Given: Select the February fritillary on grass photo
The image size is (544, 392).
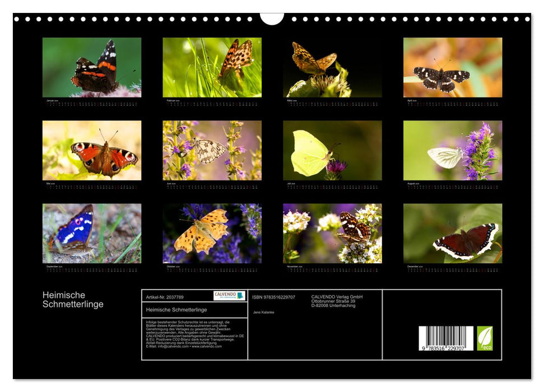Looking at the screenshot, I should pyautogui.click(x=212, y=67).
